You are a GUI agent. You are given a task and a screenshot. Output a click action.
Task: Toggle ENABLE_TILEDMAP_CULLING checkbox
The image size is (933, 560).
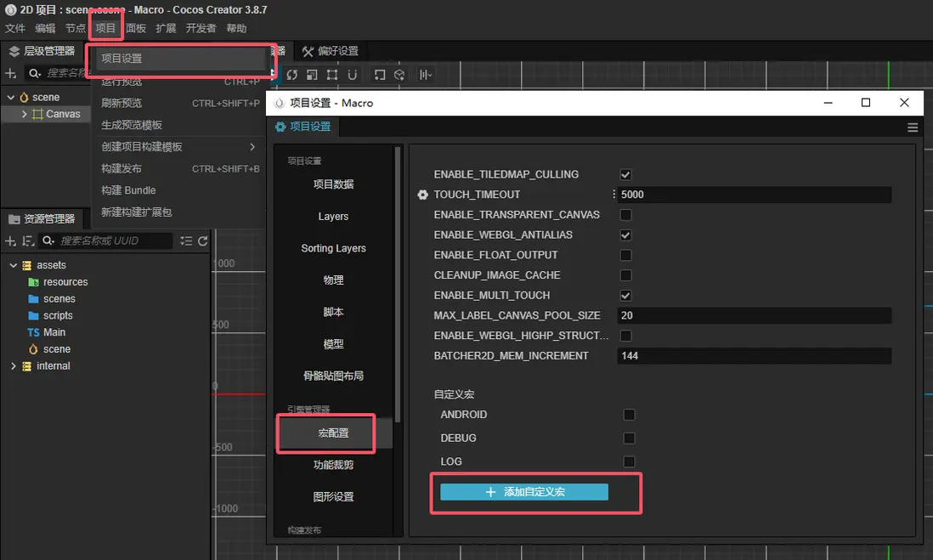coord(625,174)
